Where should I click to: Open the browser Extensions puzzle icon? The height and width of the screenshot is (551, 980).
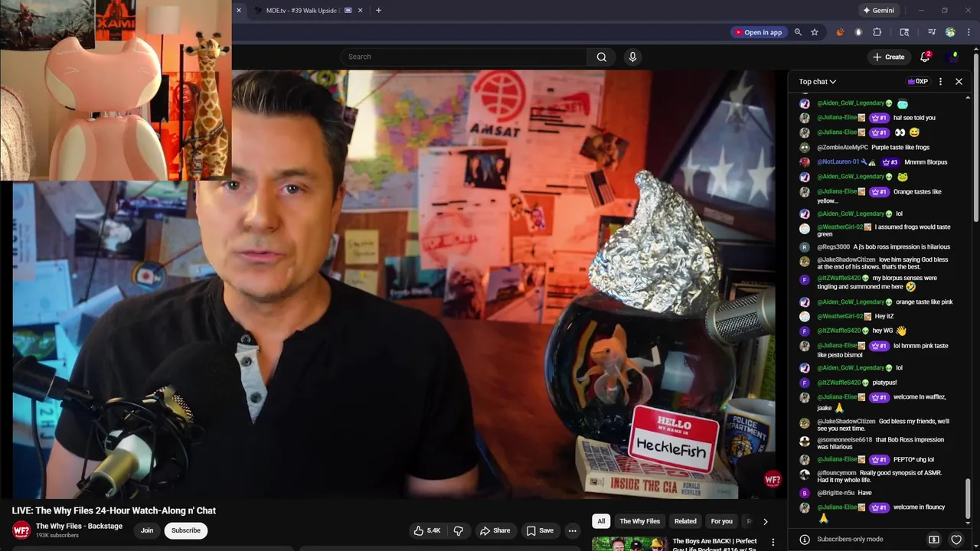coord(877,32)
